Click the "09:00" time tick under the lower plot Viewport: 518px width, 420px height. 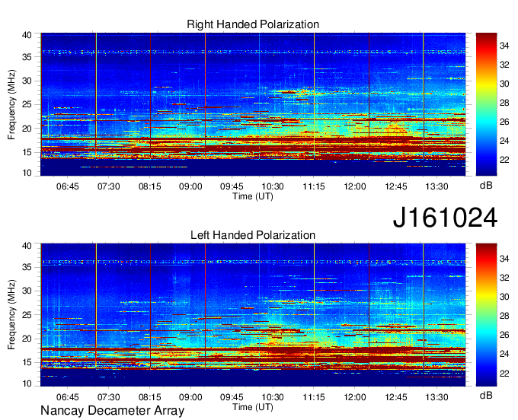pos(190,397)
